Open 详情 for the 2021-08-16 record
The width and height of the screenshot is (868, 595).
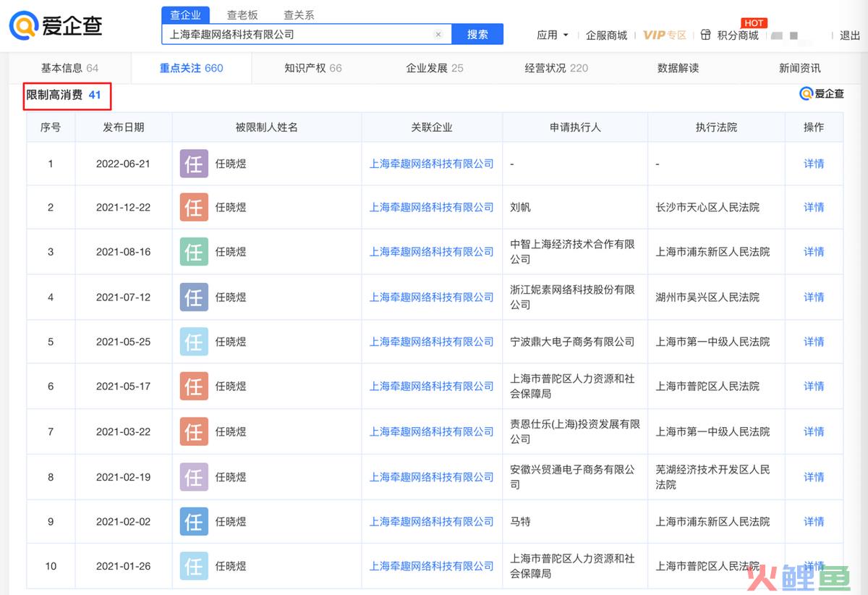(x=814, y=252)
